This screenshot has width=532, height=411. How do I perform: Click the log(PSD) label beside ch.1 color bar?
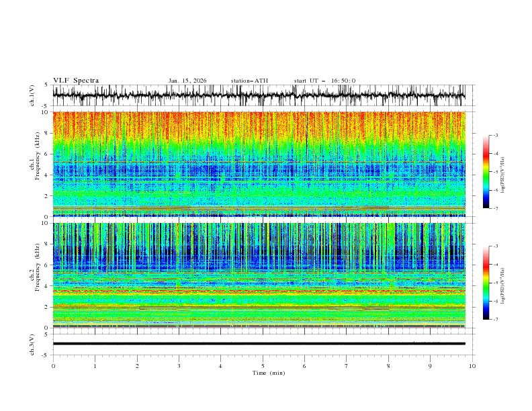pos(503,175)
